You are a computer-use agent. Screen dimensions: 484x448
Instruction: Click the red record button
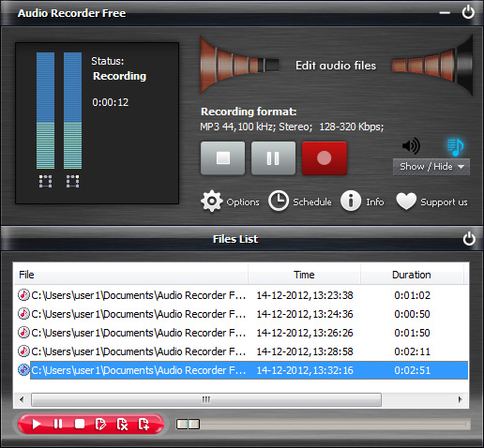[325, 158]
